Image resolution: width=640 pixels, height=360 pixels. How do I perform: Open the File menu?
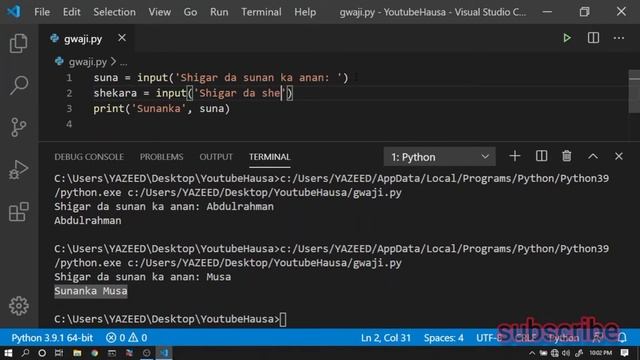click(x=42, y=12)
